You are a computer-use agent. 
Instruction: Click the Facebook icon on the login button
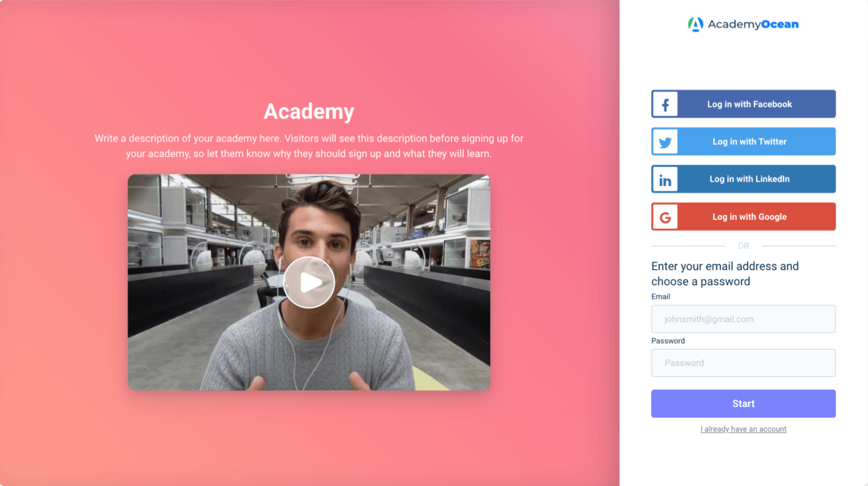click(x=665, y=104)
